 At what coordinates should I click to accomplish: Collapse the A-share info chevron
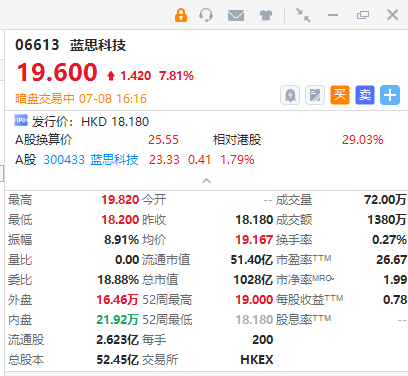click(207, 181)
